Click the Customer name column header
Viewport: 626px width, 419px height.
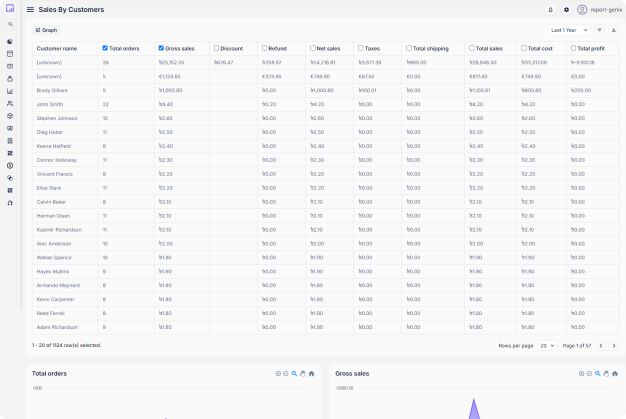point(57,48)
